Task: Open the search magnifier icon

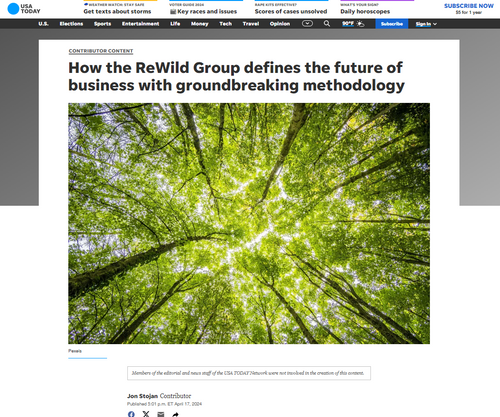Action: [x=327, y=24]
